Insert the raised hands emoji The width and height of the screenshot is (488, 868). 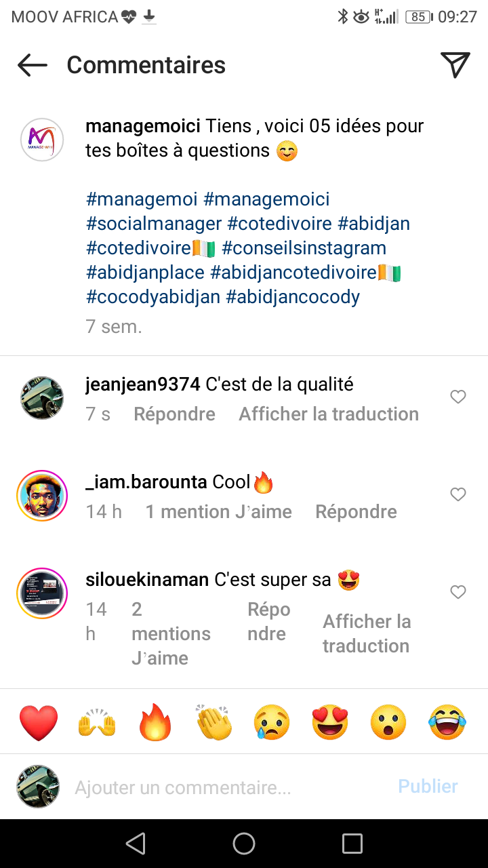coord(97,722)
